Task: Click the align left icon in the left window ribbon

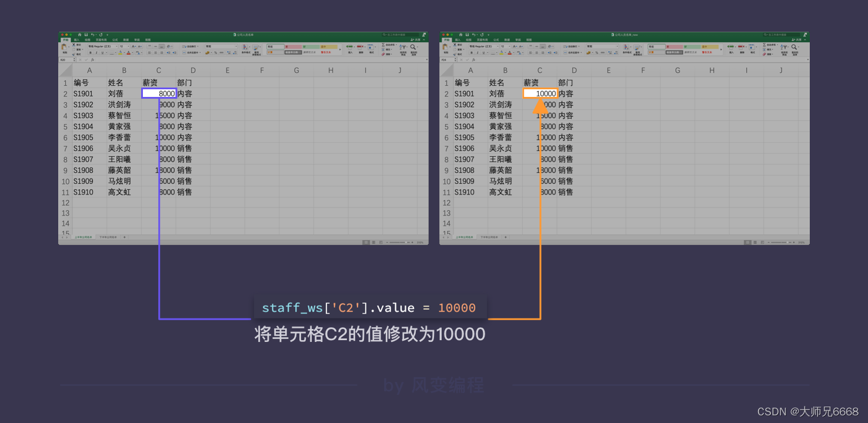Action: click(149, 53)
